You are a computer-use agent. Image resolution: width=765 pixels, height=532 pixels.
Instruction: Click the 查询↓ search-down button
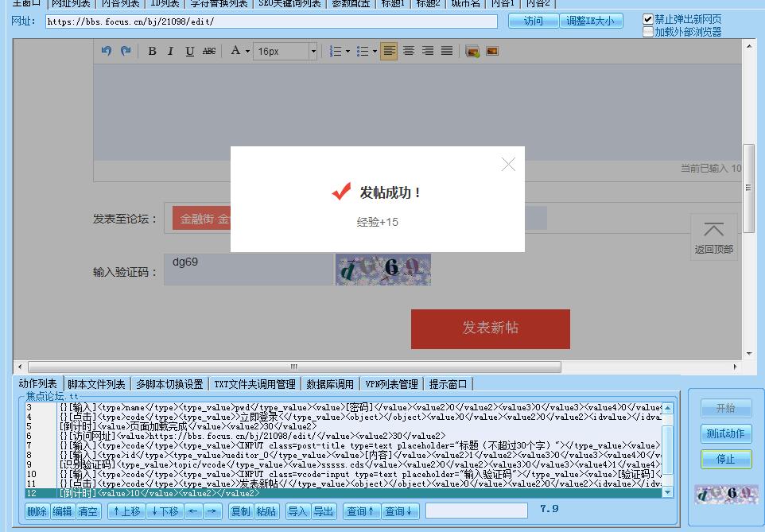tap(399, 511)
